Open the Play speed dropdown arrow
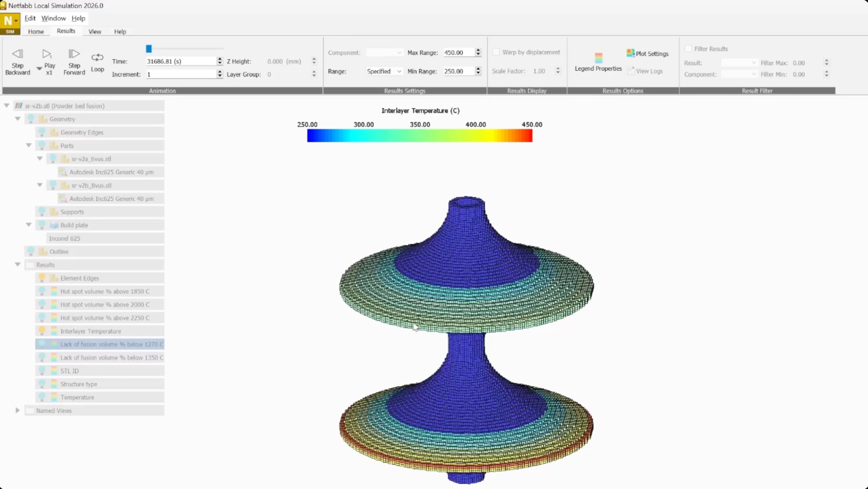 point(39,68)
